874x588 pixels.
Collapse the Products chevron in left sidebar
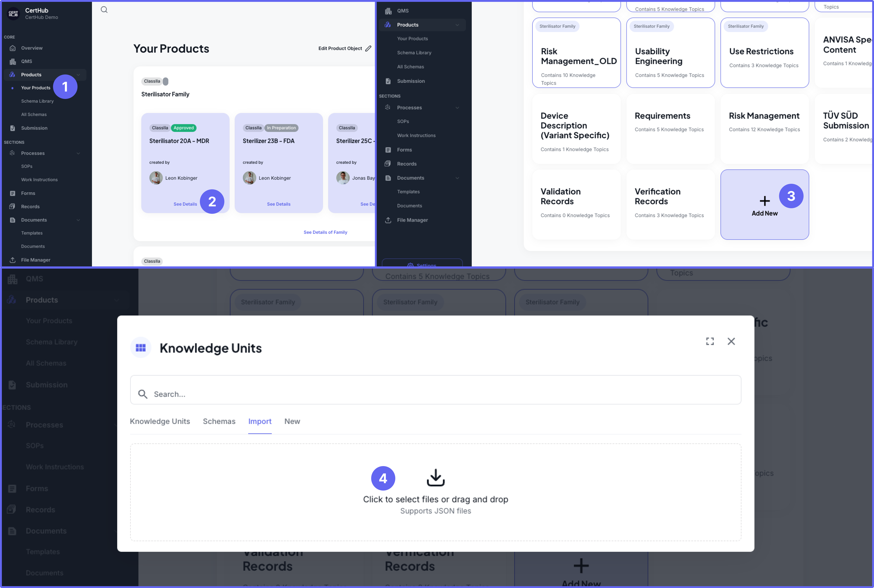pos(78,75)
